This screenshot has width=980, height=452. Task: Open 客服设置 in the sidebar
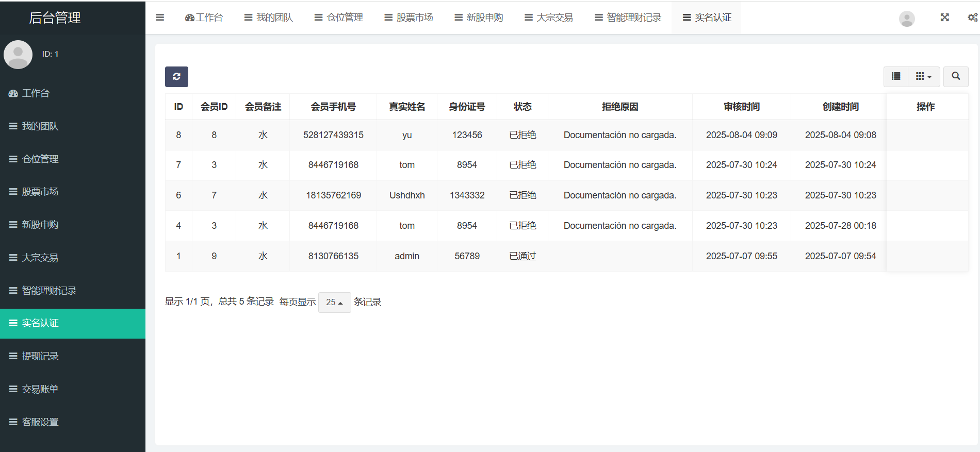click(40, 422)
